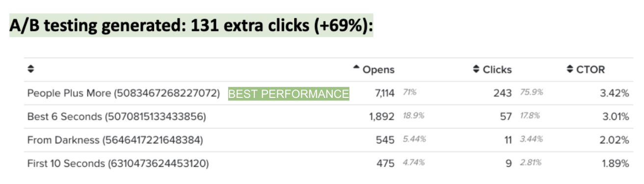Click the 475 opens value

385,163
